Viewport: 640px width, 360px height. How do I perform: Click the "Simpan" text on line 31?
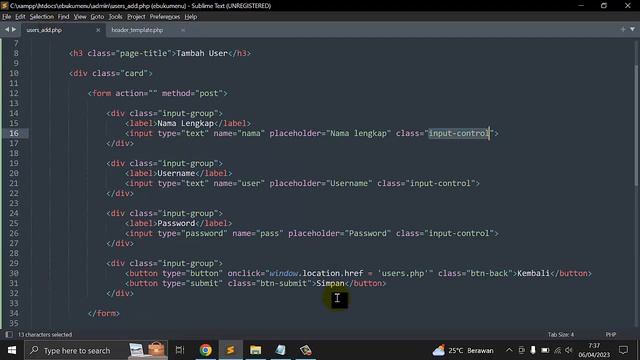pos(330,283)
